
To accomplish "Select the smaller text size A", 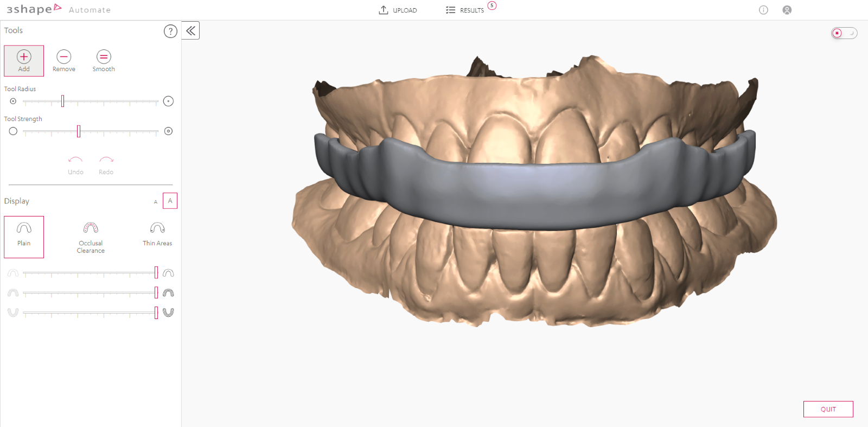I will 156,202.
